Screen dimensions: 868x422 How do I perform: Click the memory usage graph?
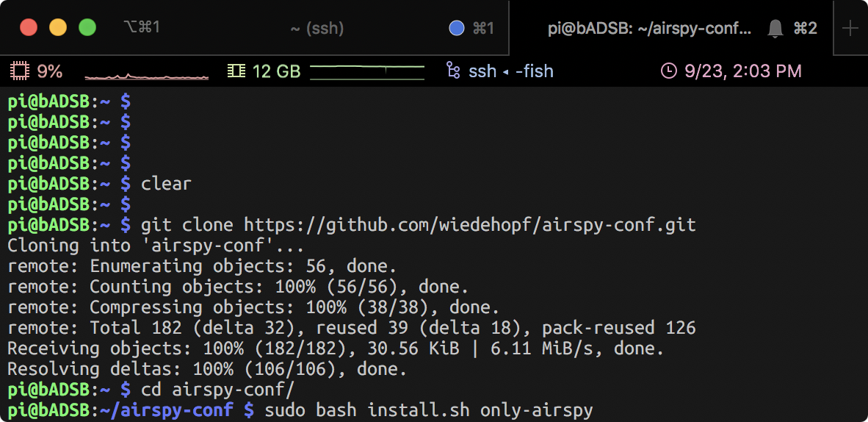pos(367,72)
